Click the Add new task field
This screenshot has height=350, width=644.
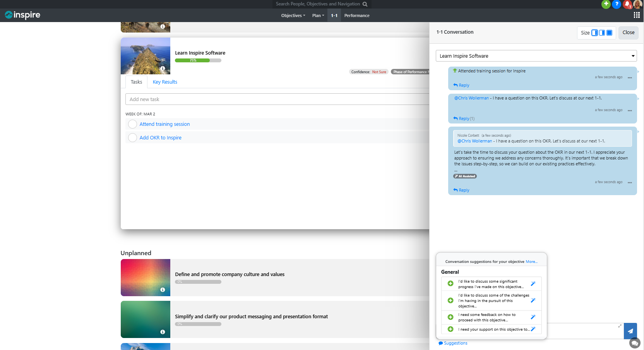tap(277, 99)
